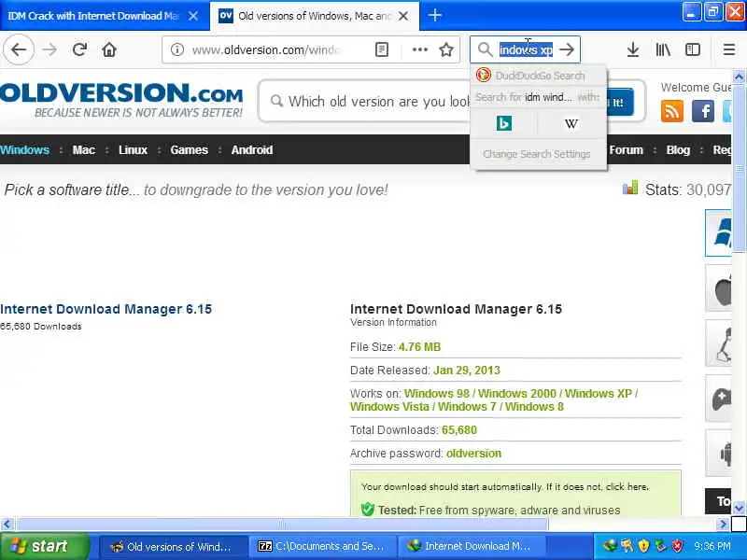Image resolution: width=747 pixels, height=560 pixels.
Task: Open the Blog navigation link
Action: pos(678,149)
